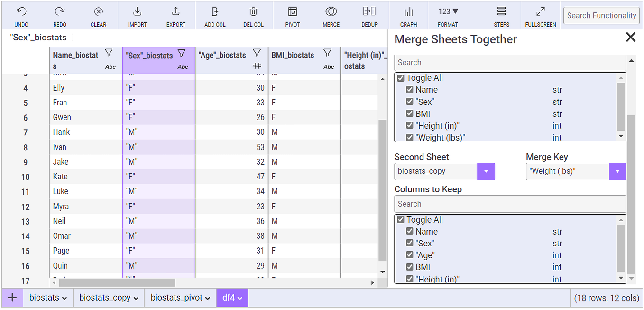Add a new sheet with plus button

pyautogui.click(x=12, y=298)
